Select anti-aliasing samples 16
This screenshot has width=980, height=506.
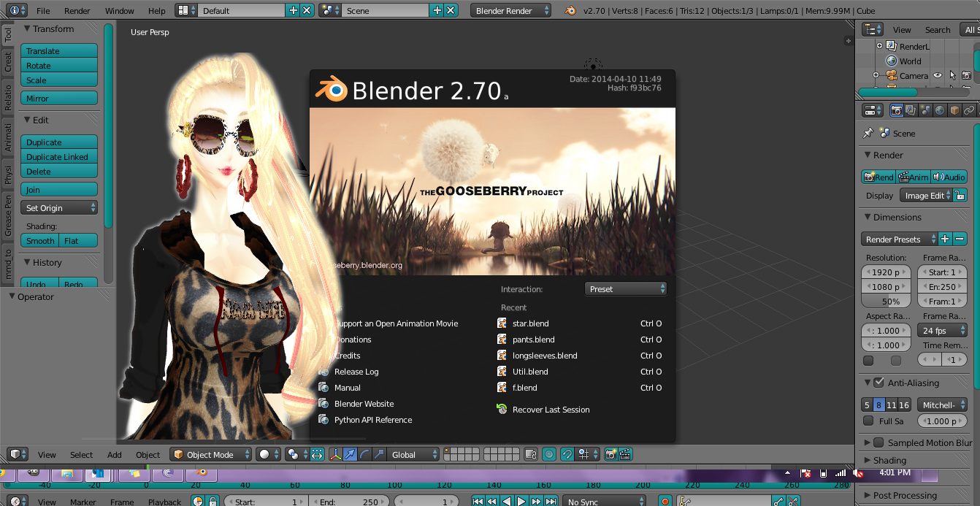click(x=904, y=405)
